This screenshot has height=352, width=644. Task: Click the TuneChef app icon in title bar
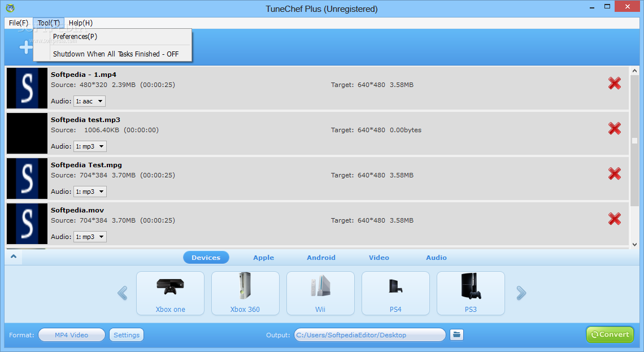tap(10, 8)
